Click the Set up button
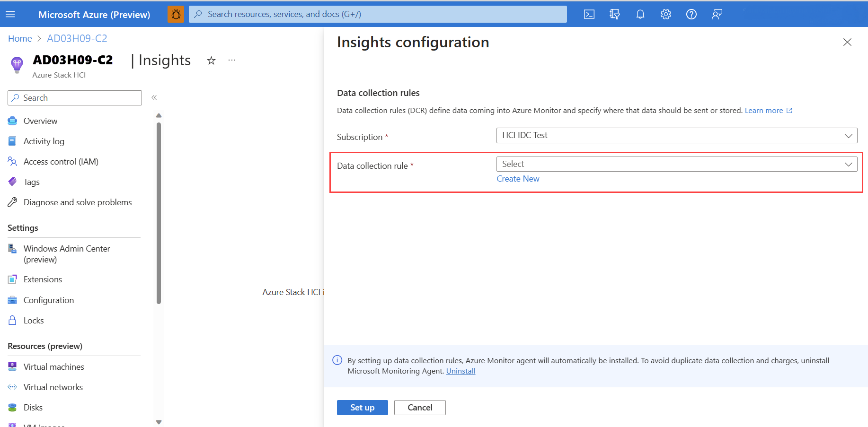Image resolution: width=868 pixels, height=427 pixels. tap(362, 408)
